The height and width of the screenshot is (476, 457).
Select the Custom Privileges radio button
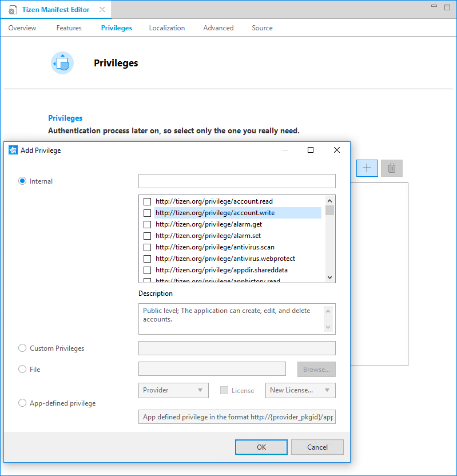23,348
